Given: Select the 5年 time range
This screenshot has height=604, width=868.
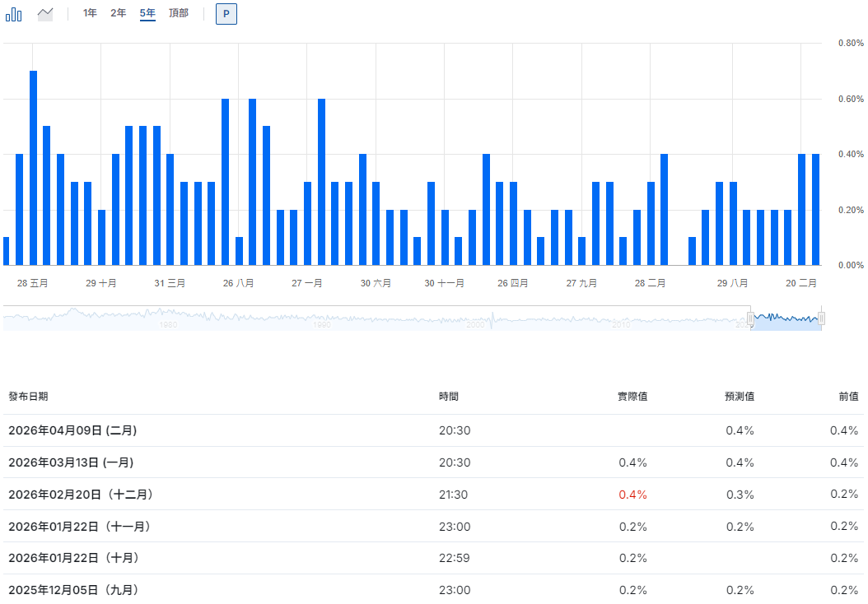Looking at the screenshot, I should (x=147, y=13).
